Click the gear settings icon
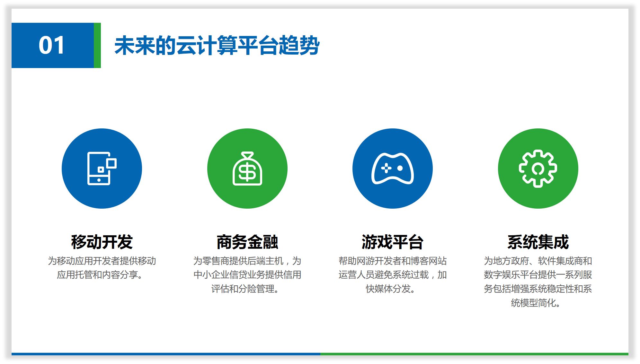Screen dimensions: 640x364 (x=538, y=169)
